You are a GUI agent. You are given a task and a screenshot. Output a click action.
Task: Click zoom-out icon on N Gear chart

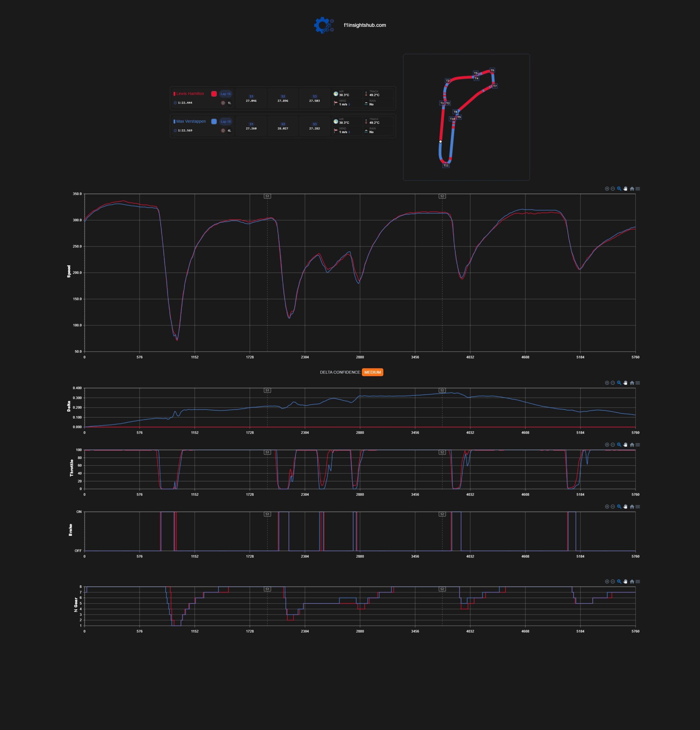click(x=612, y=581)
